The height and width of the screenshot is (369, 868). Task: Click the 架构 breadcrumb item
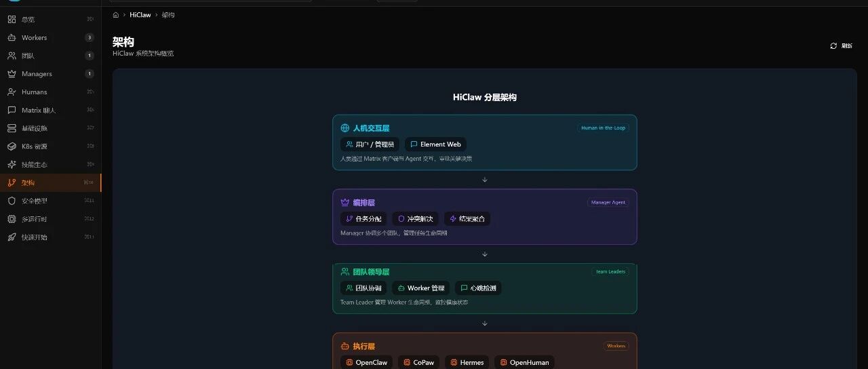168,15
